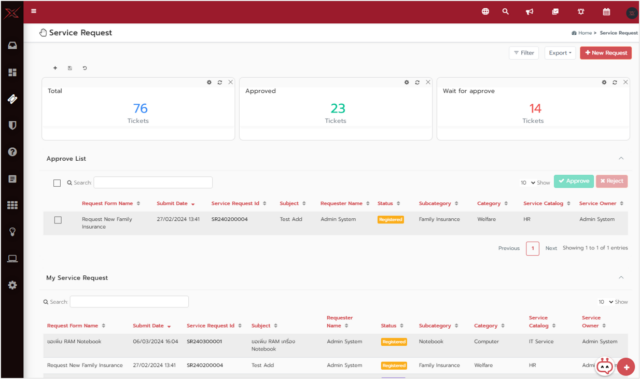Tick checkbox for Request New Family Insurance row
640x379 pixels.
[x=58, y=220]
